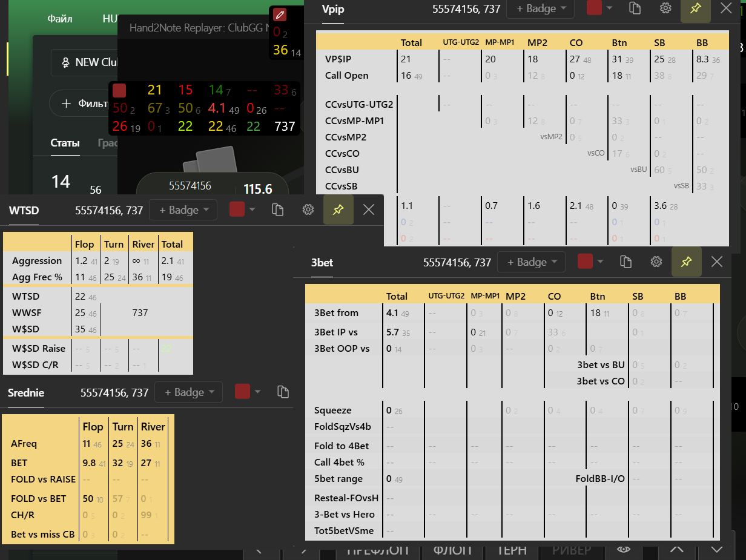Viewport: 746px width, 560px height.
Task: Unpin the WTSD popup
Action: tap(338, 210)
